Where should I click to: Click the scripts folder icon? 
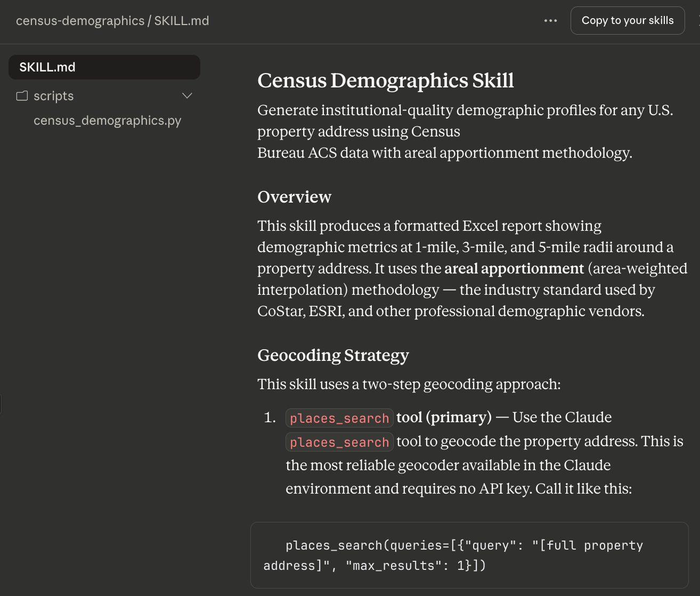click(22, 96)
